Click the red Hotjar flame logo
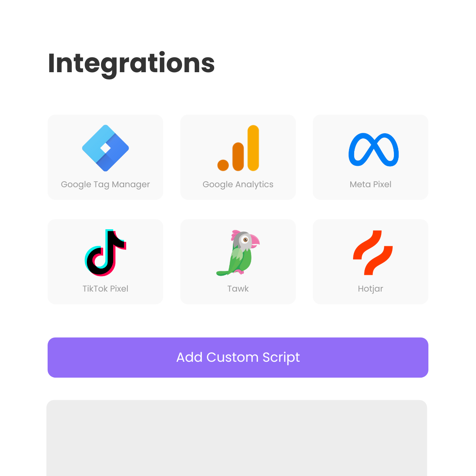The width and height of the screenshot is (476, 476). click(x=373, y=253)
